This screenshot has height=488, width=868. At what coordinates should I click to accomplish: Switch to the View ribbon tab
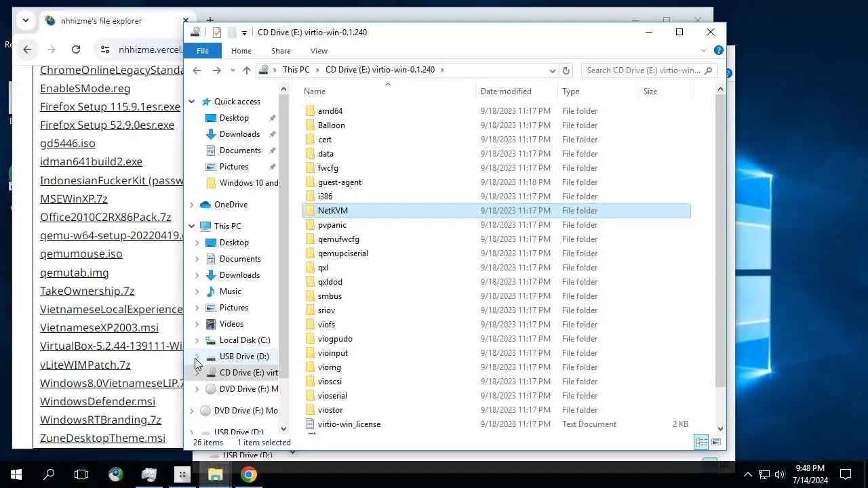[319, 51]
